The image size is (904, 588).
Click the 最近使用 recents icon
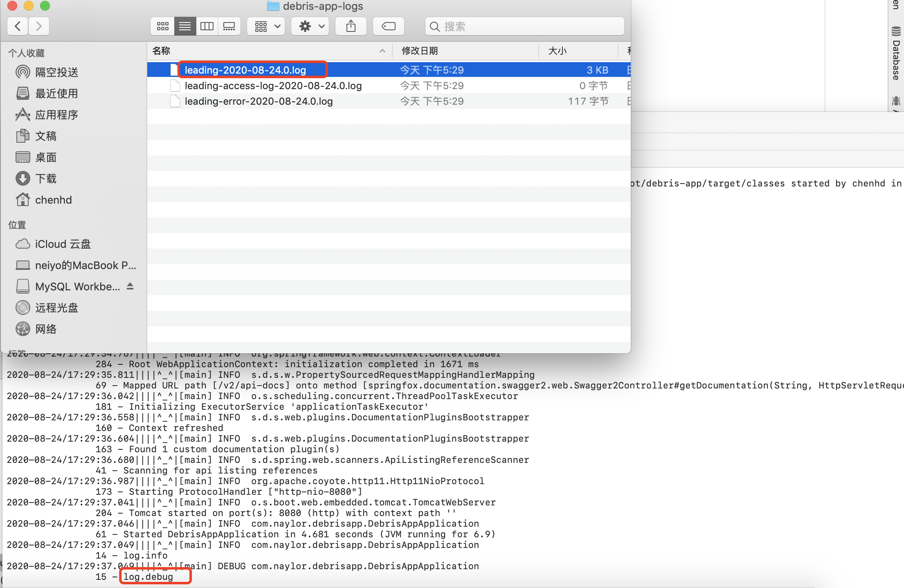tap(23, 93)
